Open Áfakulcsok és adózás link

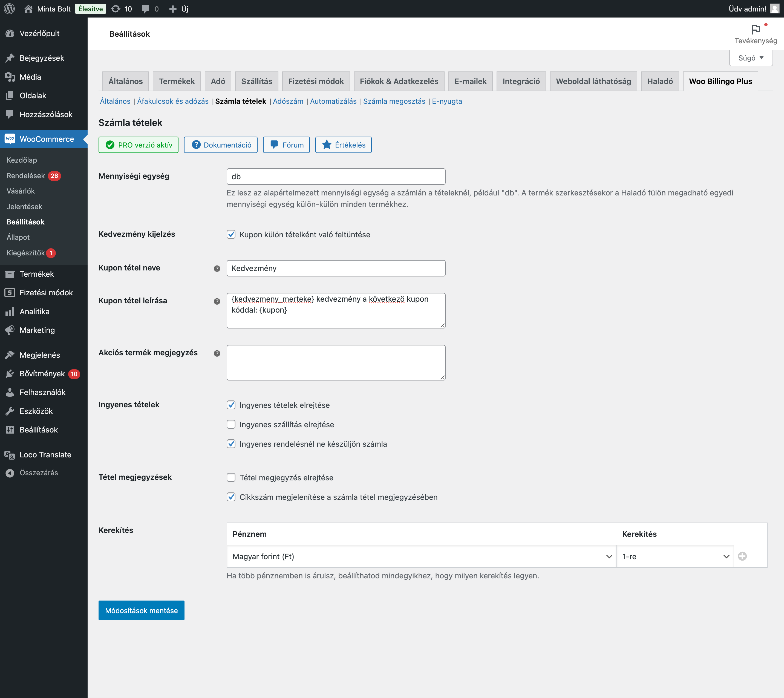pos(173,101)
